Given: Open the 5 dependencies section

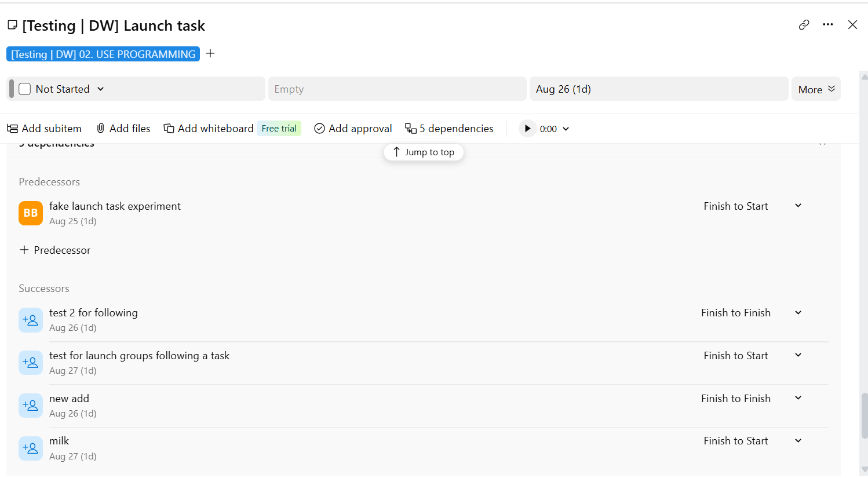Looking at the screenshot, I should point(449,129).
